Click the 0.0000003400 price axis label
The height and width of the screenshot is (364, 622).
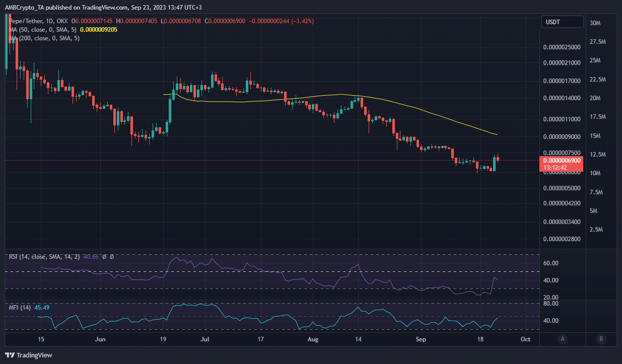point(562,222)
